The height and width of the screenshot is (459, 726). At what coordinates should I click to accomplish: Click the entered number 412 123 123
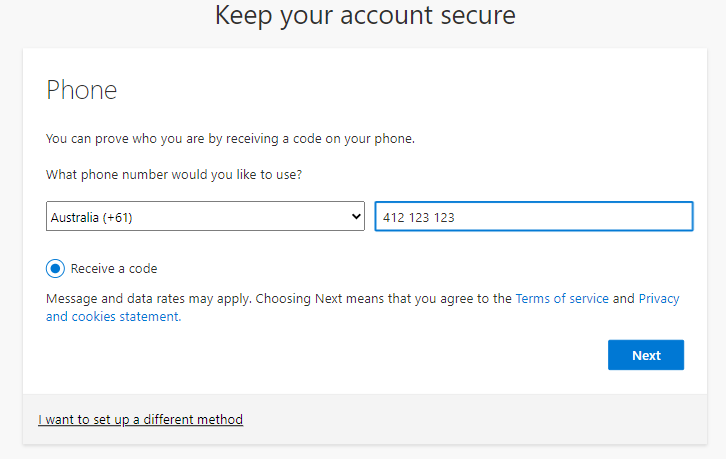click(420, 217)
